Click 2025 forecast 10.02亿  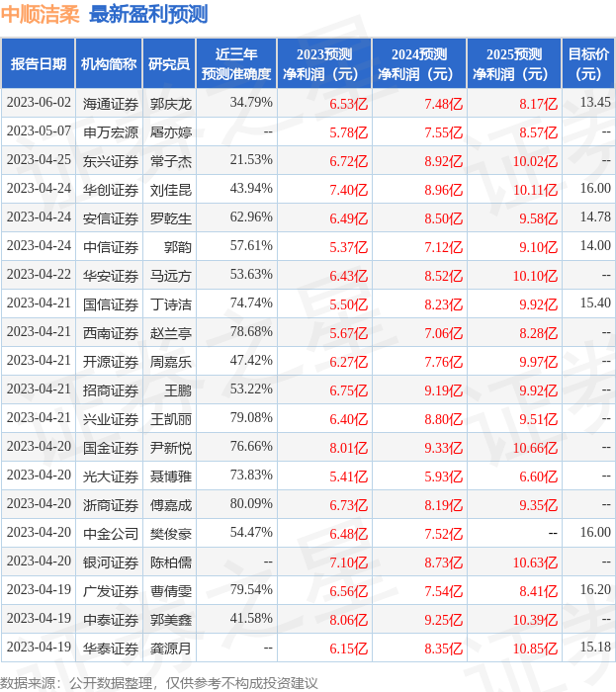[535, 161]
